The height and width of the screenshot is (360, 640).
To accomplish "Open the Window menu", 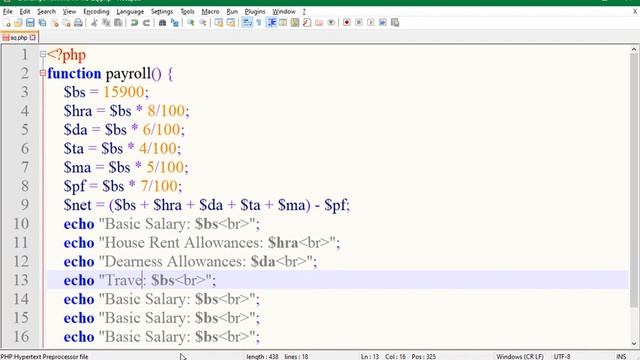I will [x=284, y=11].
